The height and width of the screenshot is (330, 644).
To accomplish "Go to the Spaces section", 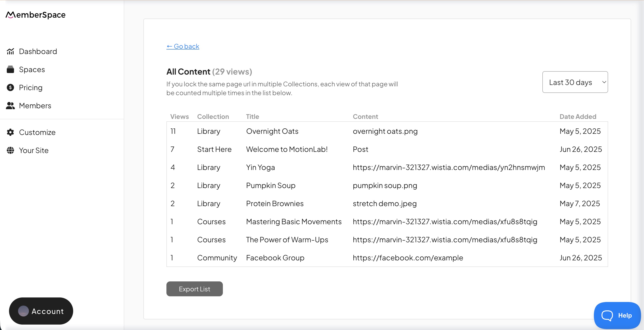I will (x=32, y=70).
